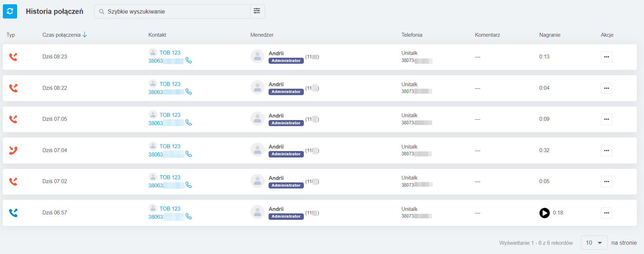This screenshot has width=644, height=254.
Task: Click the Administrator badge in 07:05 row
Action: pyautogui.click(x=286, y=123)
